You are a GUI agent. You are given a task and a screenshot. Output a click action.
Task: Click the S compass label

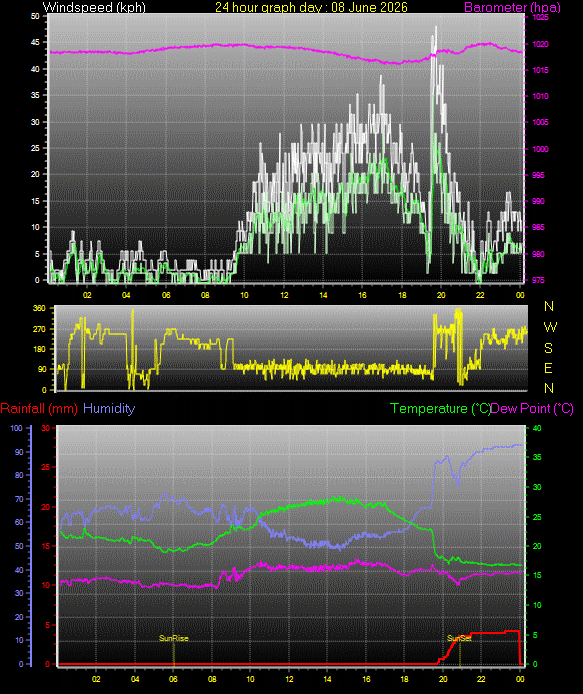(x=548, y=348)
